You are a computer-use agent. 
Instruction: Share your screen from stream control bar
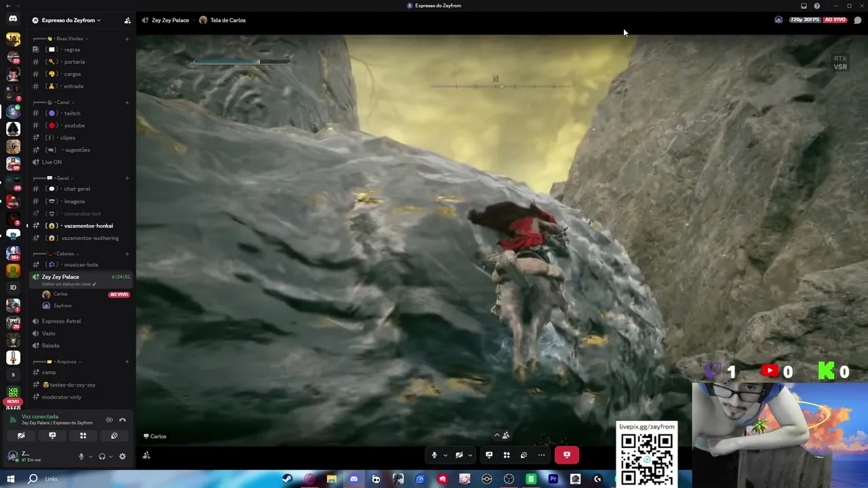coord(489,455)
